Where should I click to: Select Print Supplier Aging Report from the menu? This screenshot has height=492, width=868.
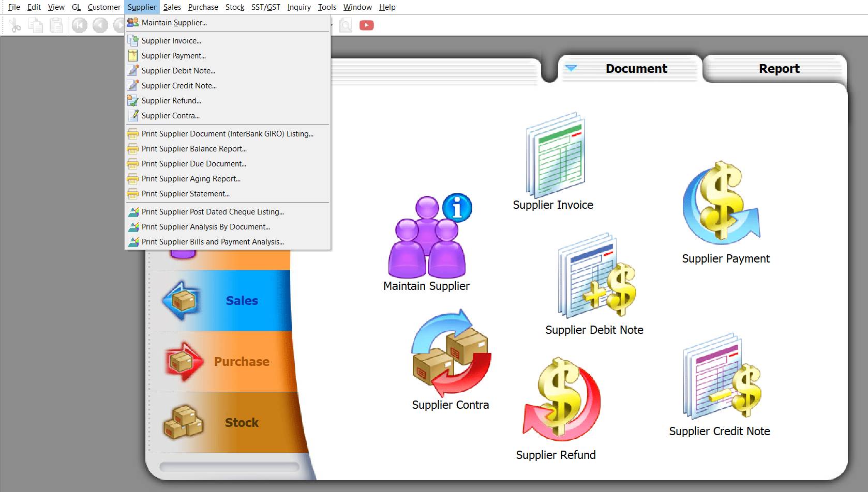click(x=190, y=178)
